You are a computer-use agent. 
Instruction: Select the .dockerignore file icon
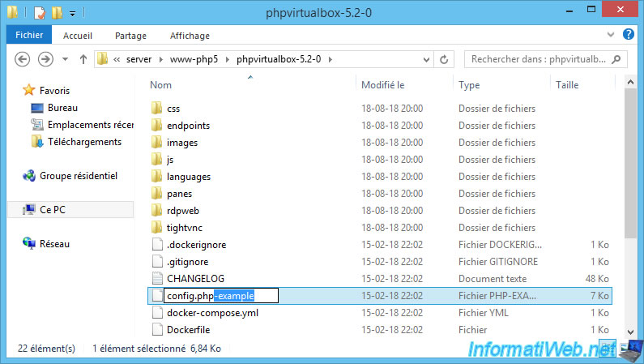[157, 245]
